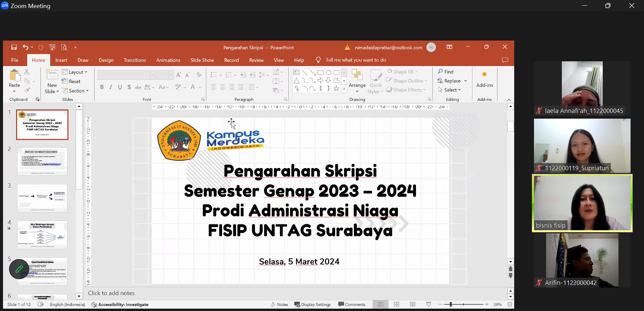Click Justify alignment icon

[241, 87]
